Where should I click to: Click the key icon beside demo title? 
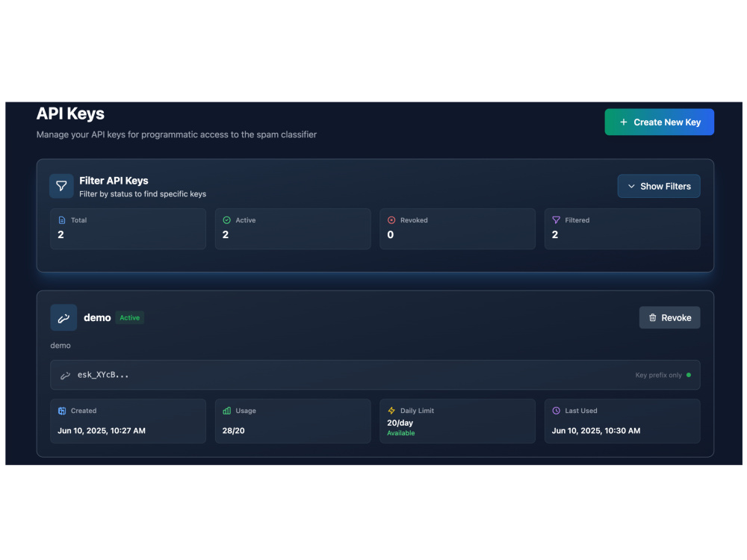click(x=63, y=317)
